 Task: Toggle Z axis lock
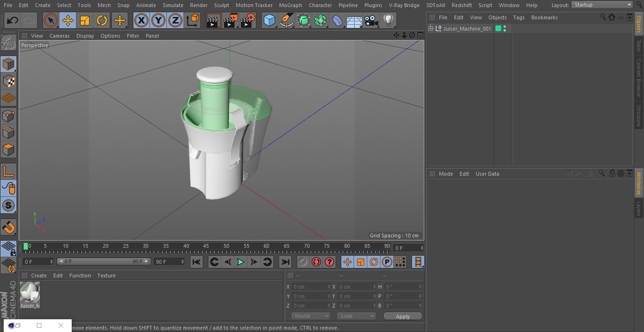(x=175, y=20)
